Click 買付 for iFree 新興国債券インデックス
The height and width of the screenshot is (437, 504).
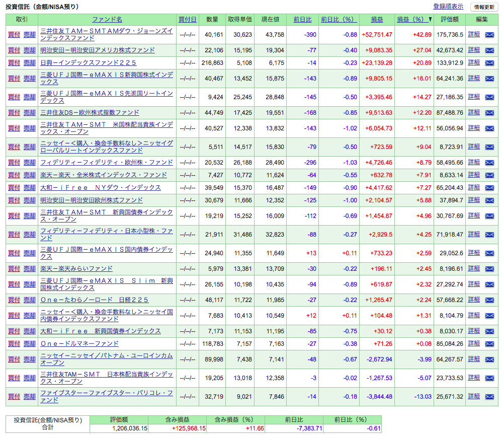click(14, 331)
